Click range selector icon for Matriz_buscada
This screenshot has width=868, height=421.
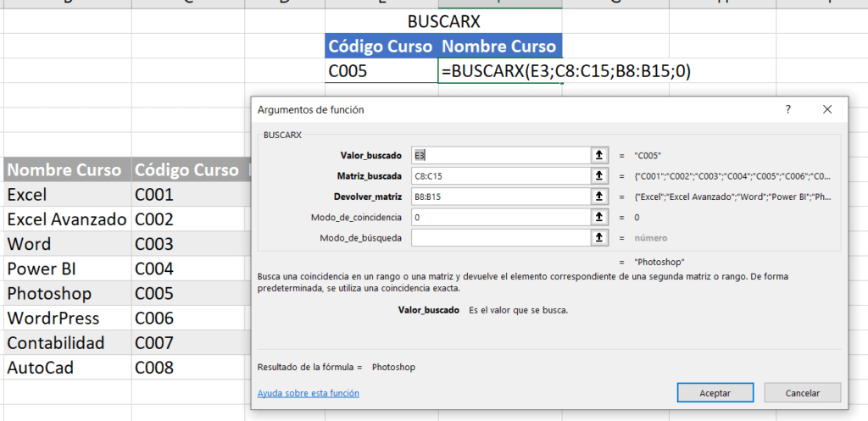599,176
